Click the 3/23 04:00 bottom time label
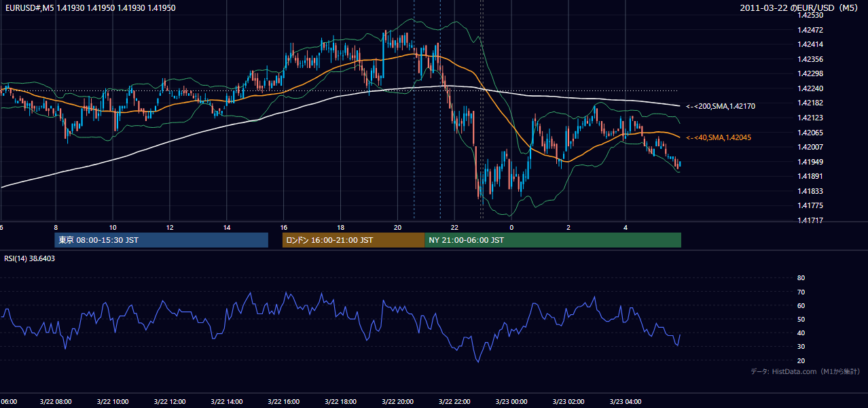Viewport: 868px width, 408px height. pyautogui.click(x=626, y=402)
